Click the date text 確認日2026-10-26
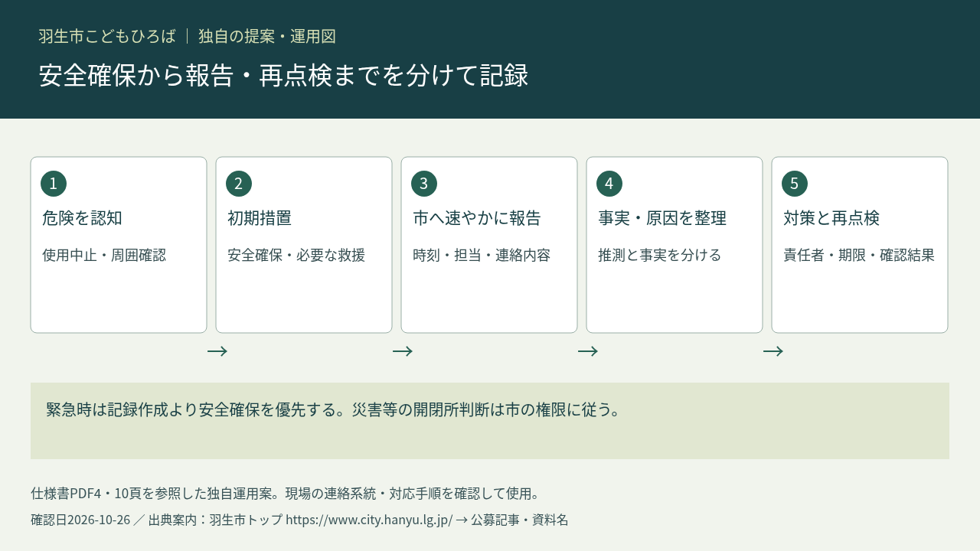The width and height of the screenshot is (980, 551). (x=80, y=520)
